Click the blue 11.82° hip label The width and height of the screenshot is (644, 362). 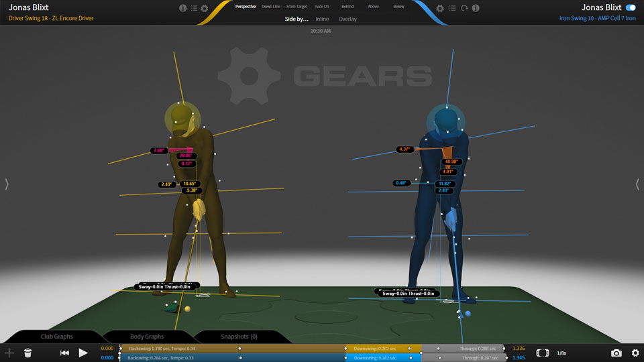[x=445, y=184]
